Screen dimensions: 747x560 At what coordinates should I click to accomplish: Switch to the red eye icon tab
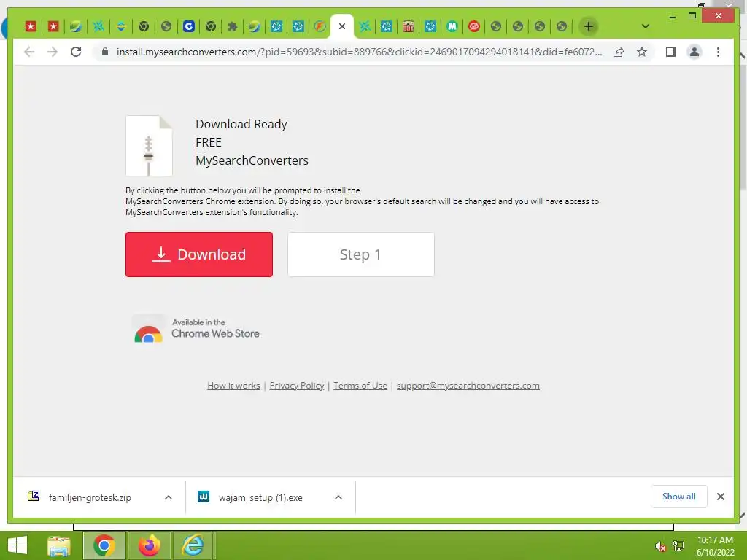pos(474,26)
